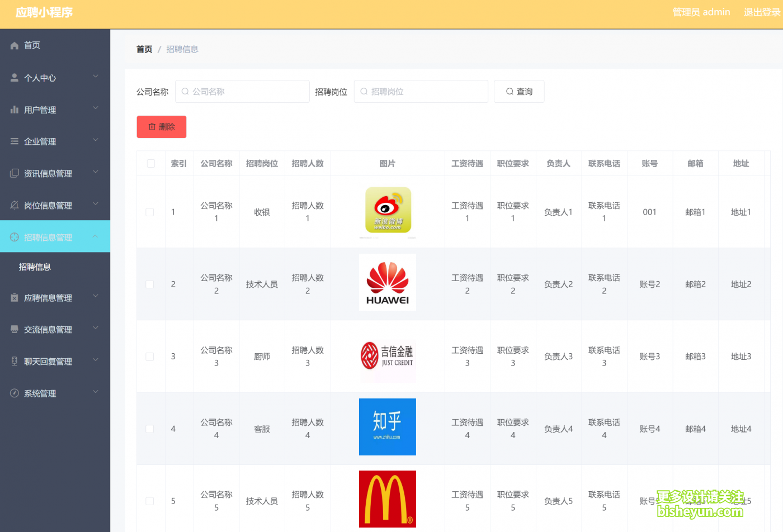Click the 招聘信息 breadcrumb

point(182,49)
